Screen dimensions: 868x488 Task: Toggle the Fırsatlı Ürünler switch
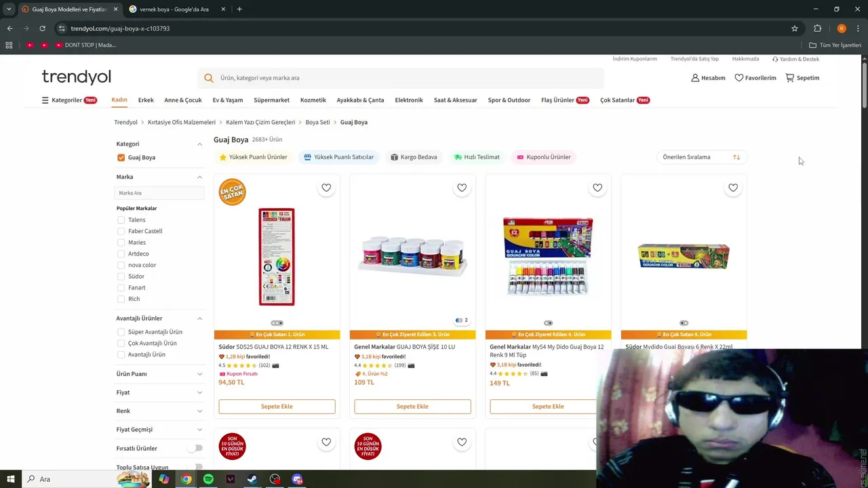click(x=195, y=448)
